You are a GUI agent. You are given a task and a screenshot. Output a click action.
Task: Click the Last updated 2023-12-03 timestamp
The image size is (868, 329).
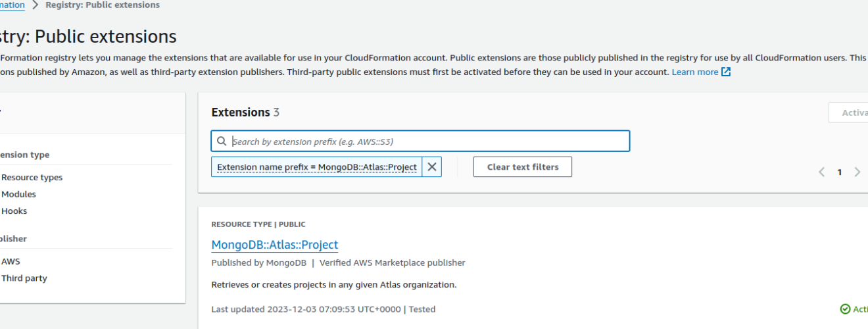[x=306, y=309]
